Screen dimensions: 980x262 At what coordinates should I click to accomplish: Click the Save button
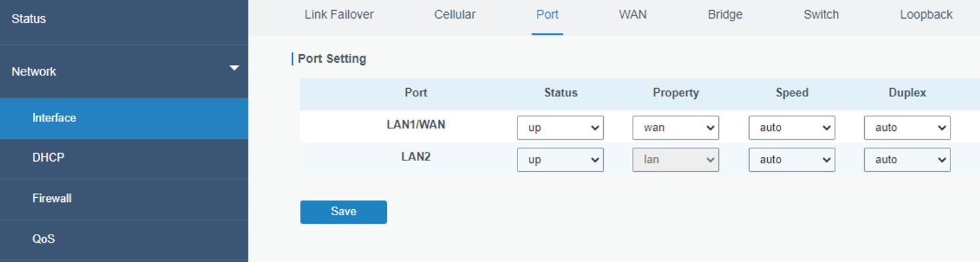(x=343, y=212)
